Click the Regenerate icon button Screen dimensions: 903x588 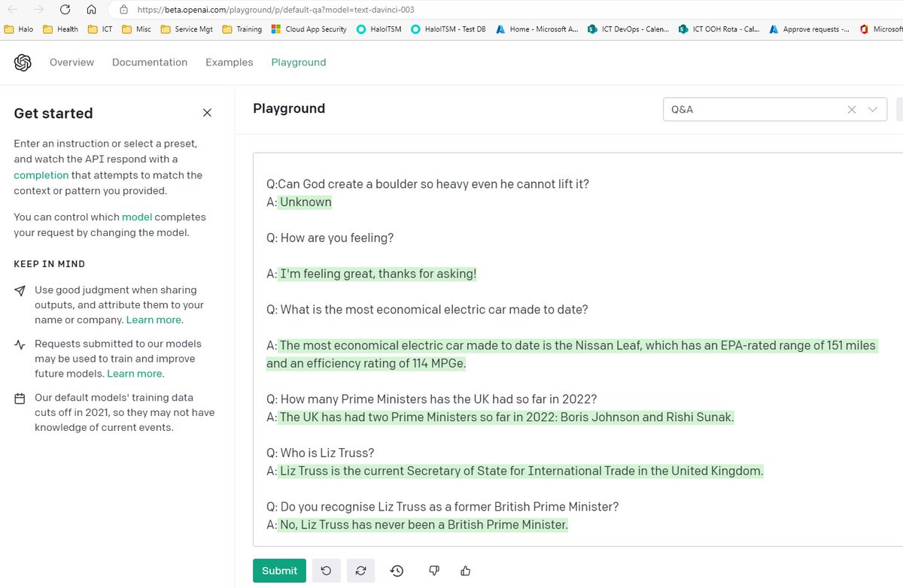(360, 571)
